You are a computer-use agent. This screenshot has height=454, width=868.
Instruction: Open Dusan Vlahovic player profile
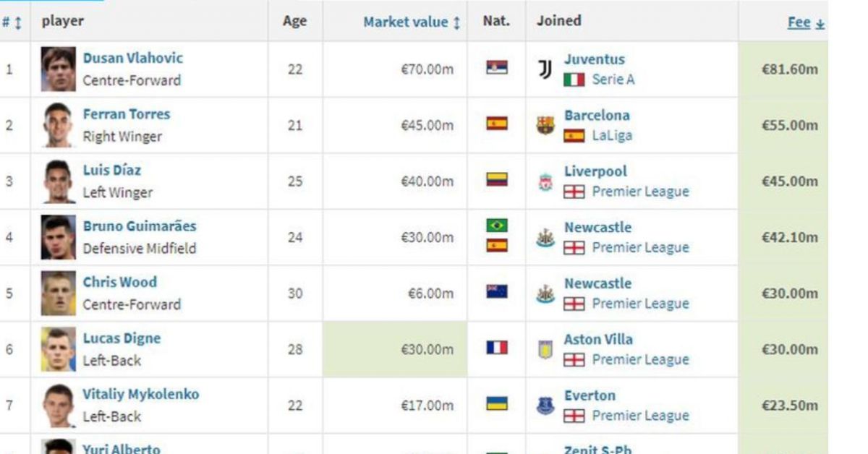point(132,58)
